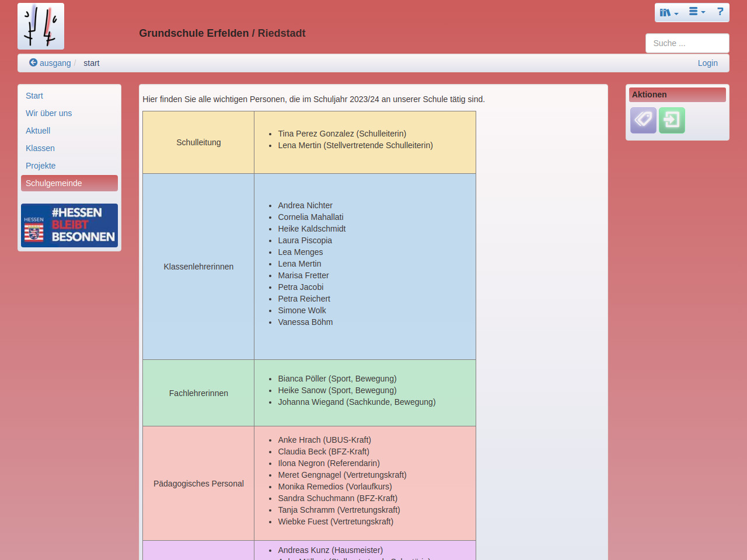Open the list menu dropdown
This screenshot has height=560, width=747.
tap(697, 12)
